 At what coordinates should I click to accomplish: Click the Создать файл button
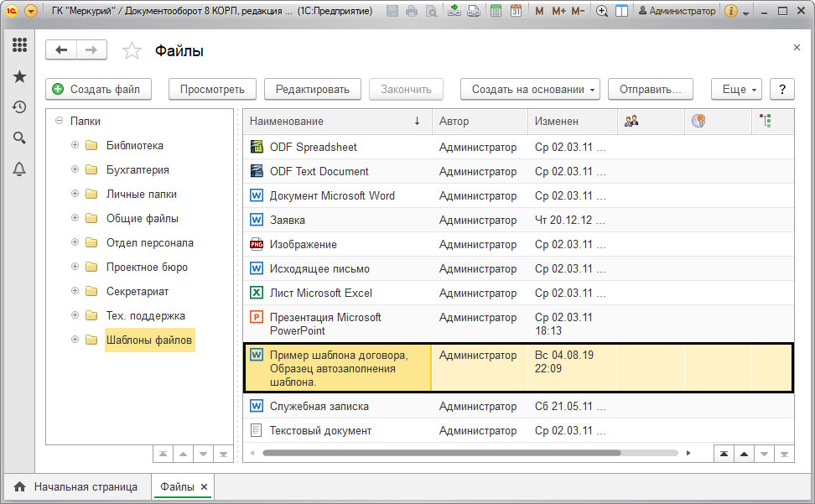99,90
